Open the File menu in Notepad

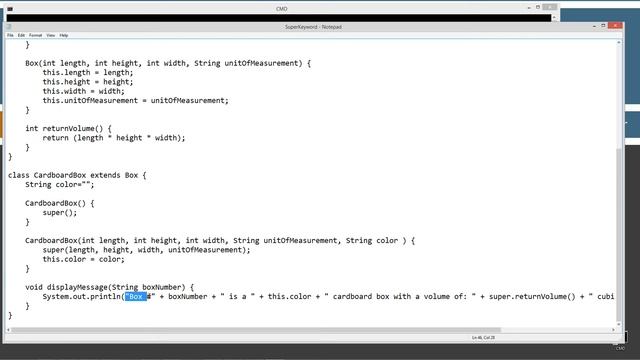(x=10, y=36)
